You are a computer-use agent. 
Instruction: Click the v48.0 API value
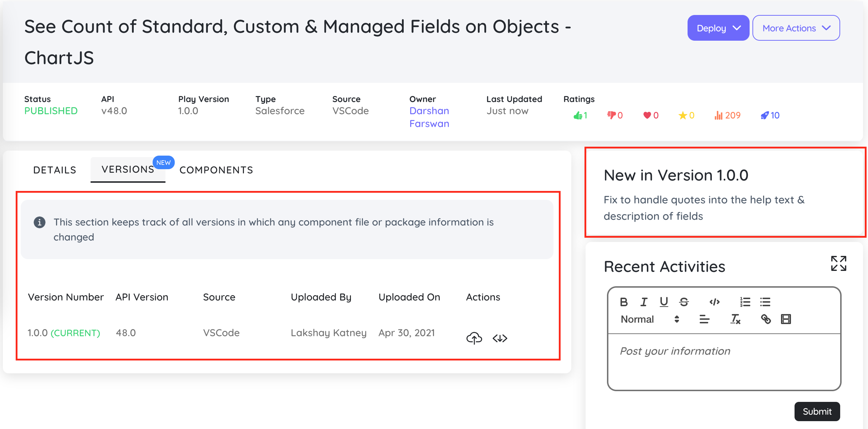114,111
